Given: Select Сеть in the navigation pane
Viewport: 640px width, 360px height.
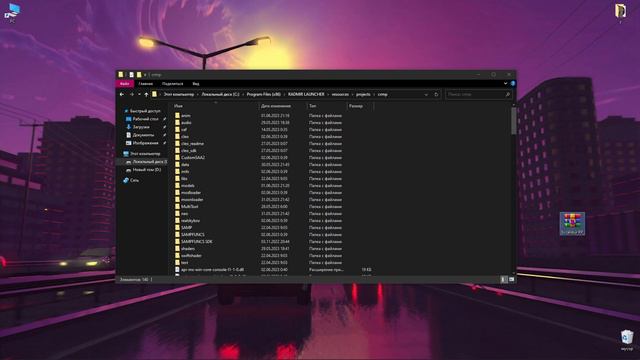Looking at the screenshot, I should click(x=134, y=180).
